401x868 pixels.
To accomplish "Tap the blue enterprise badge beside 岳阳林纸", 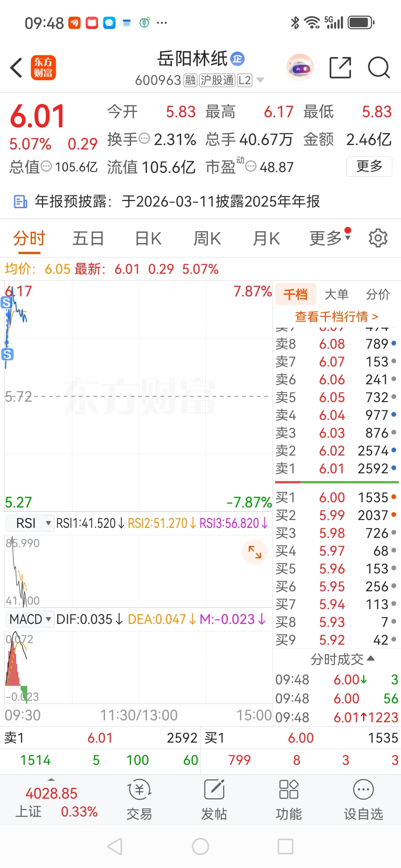I will tap(237, 59).
